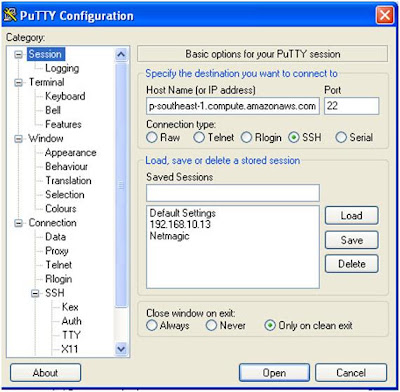Click the Load button
This screenshot has width=400, height=392.
point(352,216)
